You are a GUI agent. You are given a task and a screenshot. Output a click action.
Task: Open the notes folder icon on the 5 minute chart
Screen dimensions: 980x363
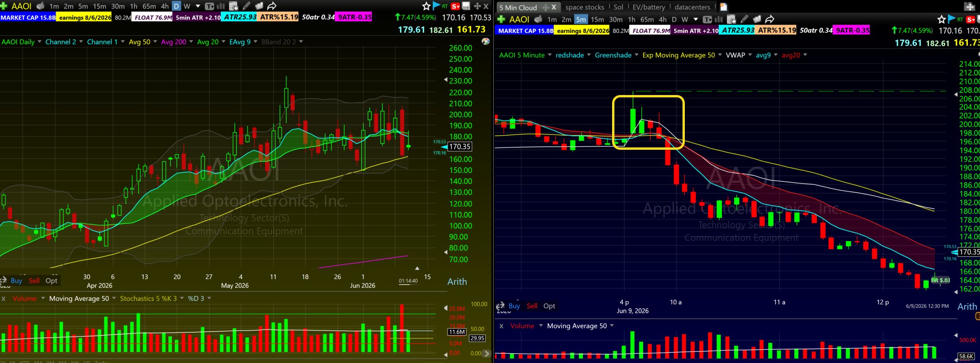(757, 19)
